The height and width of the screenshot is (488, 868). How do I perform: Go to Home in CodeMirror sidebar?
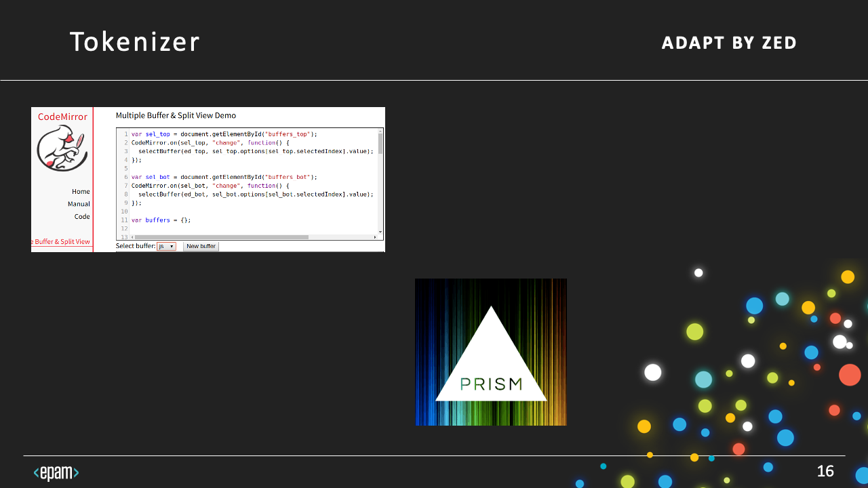click(81, 191)
